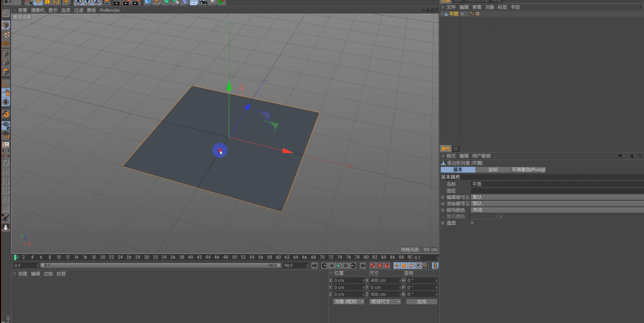Click the stepper arrows of rotation H field
Viewport: 644px width, 323px height.
click(437, 281)
